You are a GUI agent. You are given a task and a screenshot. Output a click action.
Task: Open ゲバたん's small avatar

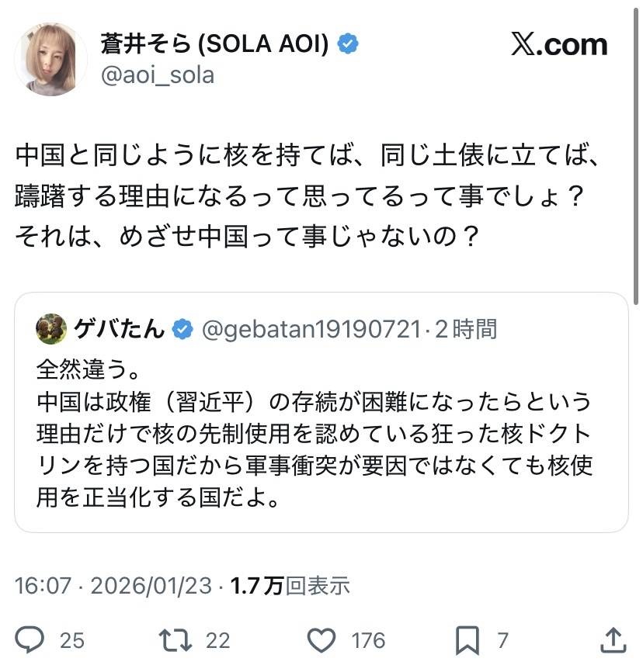(x=51, y=329)
